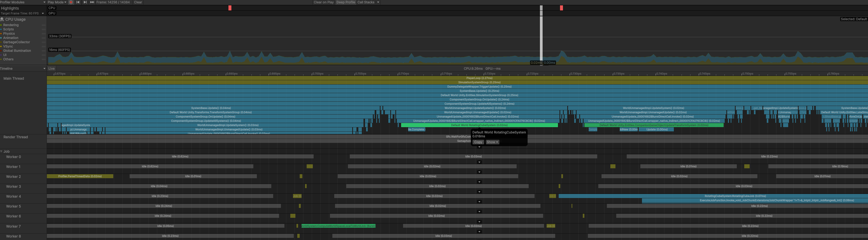Toggle the Rendering category color box
868x240 pixels.
tap(1, 25)
